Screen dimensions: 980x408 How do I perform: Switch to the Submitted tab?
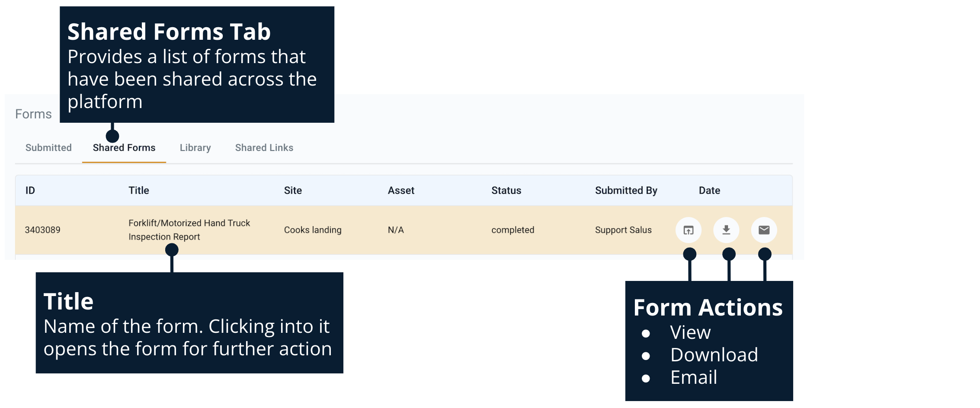[48, 148]
